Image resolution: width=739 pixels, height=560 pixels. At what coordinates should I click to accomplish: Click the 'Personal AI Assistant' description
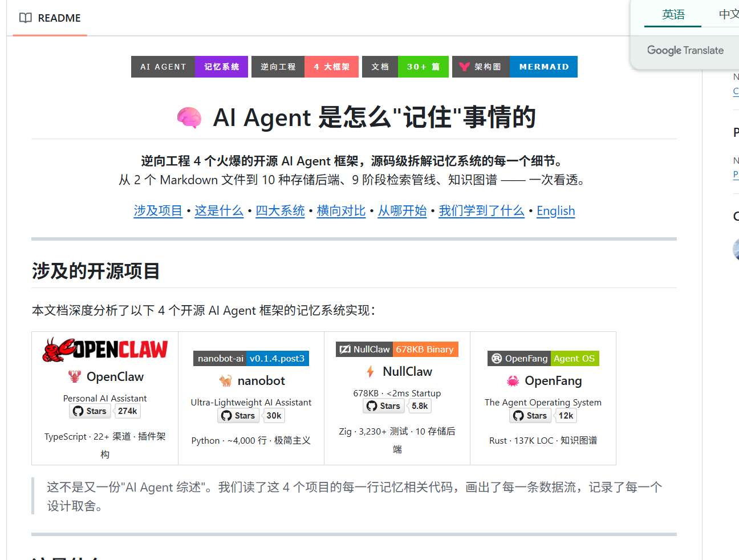coord(105,398)
